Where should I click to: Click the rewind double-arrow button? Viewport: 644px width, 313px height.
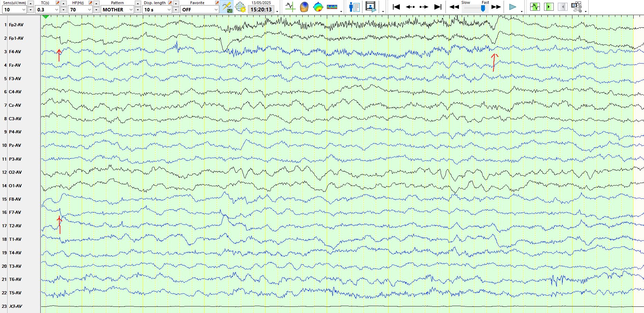(454, 7)
